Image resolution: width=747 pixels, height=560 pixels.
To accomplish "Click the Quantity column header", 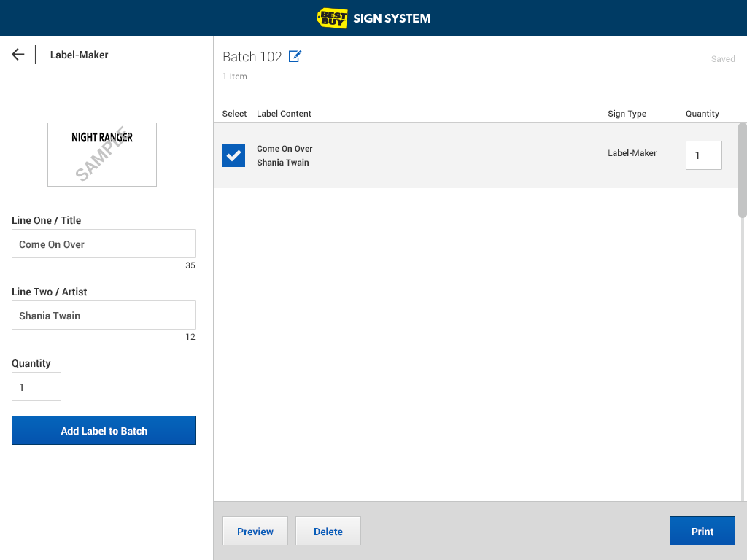I will [x=703, y=114].
